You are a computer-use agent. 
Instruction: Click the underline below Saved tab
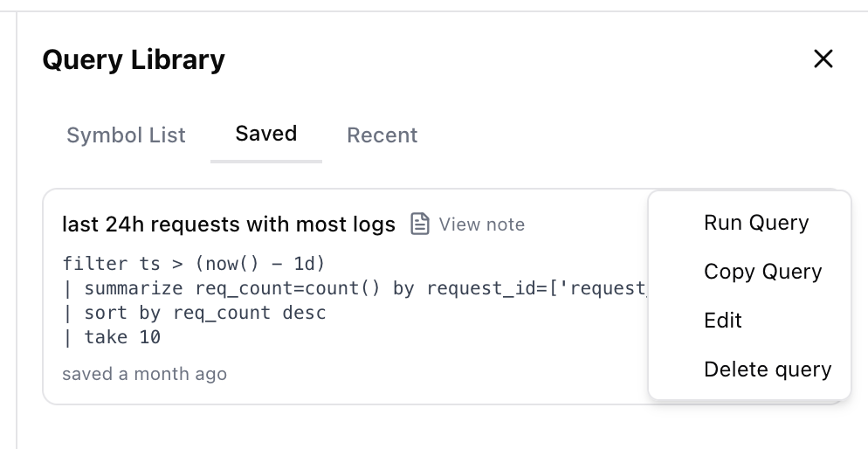coord(266,162)
